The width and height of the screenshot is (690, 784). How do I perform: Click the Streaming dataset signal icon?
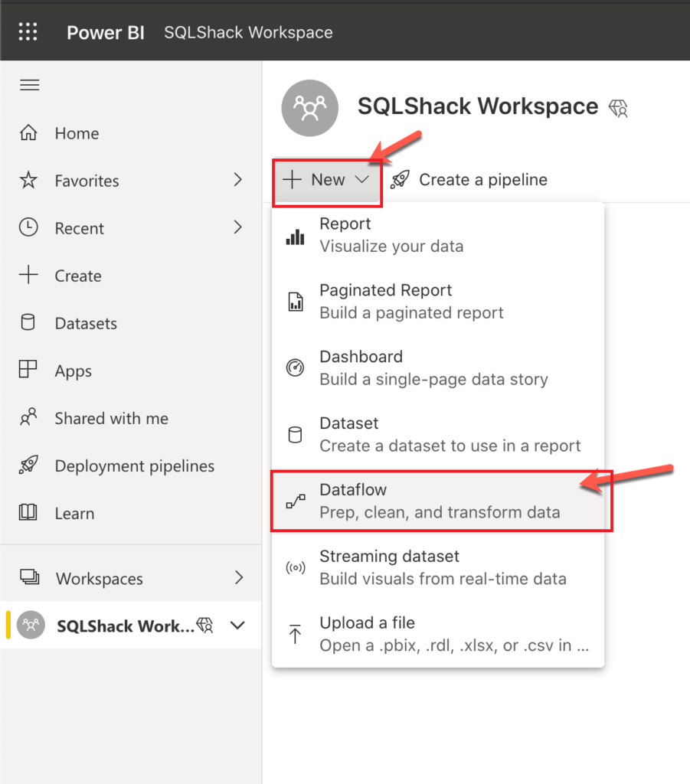point(296,567)
